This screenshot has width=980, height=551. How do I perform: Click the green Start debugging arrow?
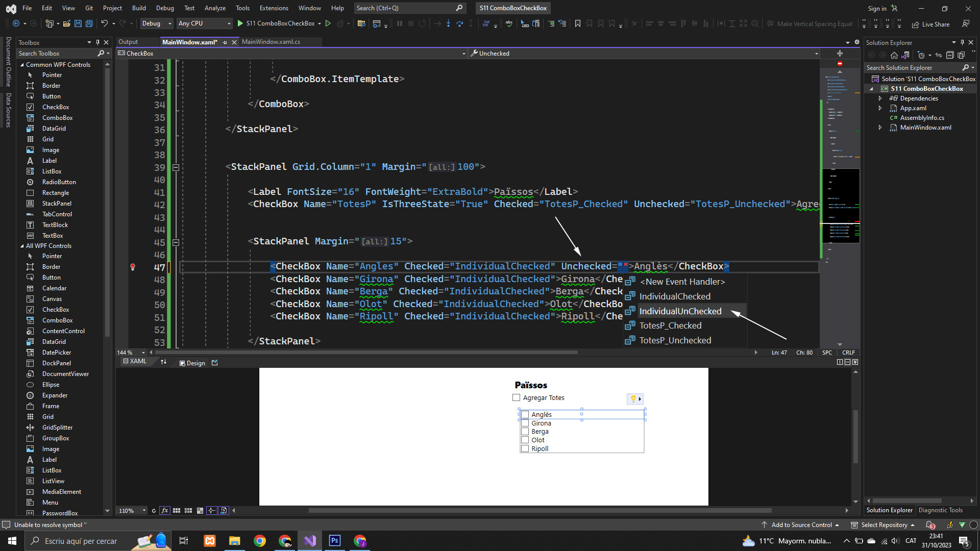click(x=240, y=23)
